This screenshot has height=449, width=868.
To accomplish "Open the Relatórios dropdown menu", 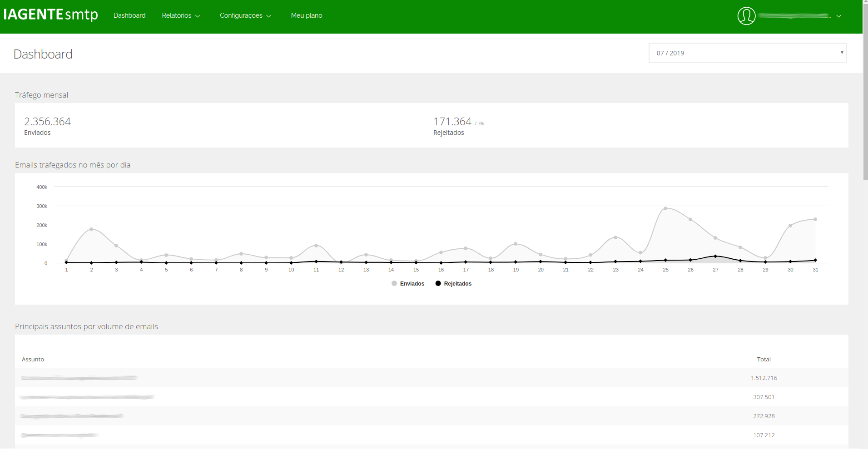I will [180, 15].
